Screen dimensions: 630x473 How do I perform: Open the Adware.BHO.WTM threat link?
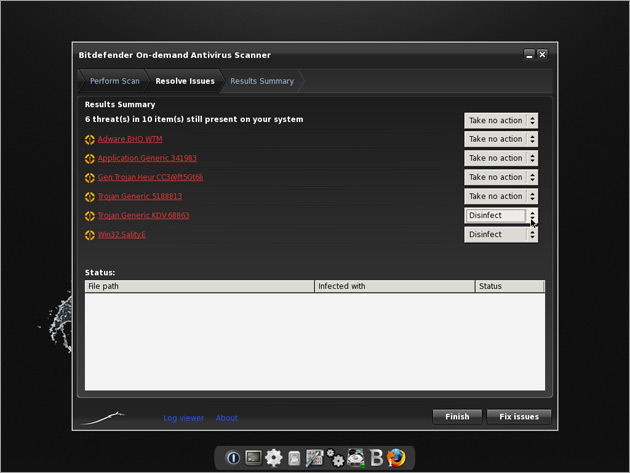pyautogui.click(x=130, y=139)
